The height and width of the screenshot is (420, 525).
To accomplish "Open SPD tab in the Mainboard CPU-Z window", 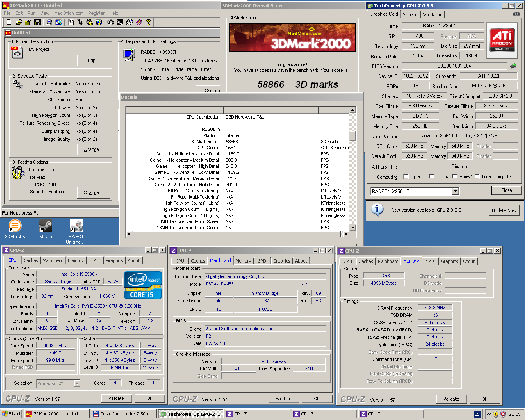I will tap(262, 261).
